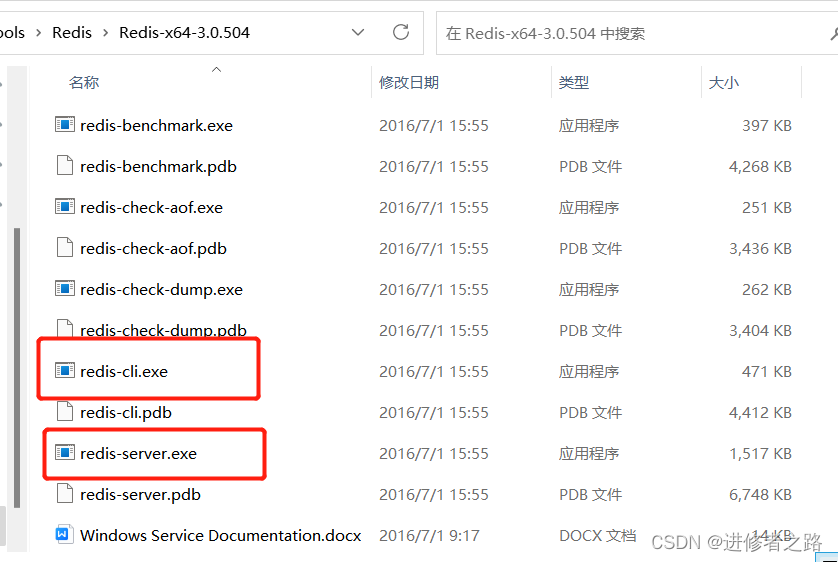Viewport: 838px width, 562px height.
Task: Refresh the folder with the refresh icon
Action: [401, 33]
